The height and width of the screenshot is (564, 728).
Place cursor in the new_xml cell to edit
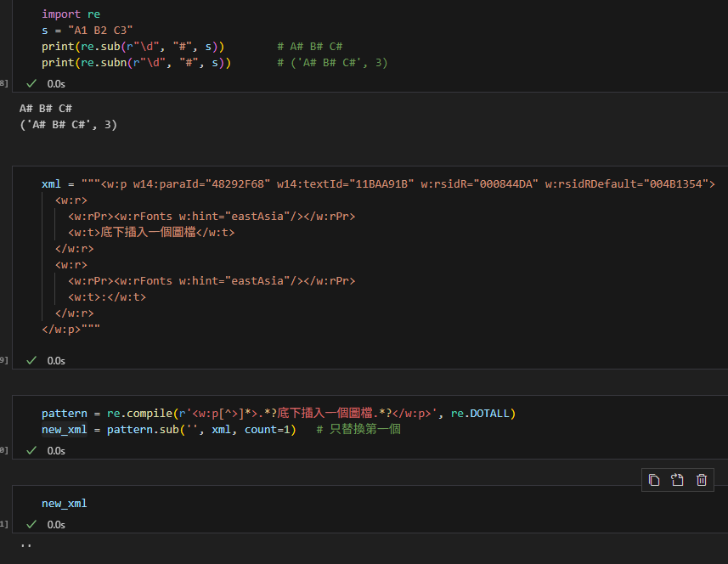[x=65, y=503]
